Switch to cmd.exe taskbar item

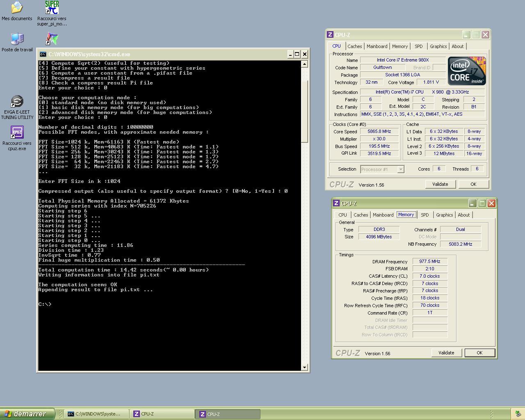[97, 414]
